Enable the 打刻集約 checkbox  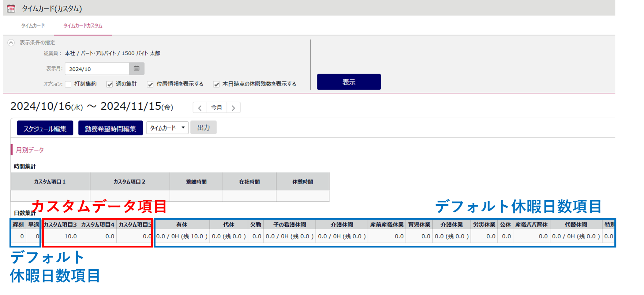(68, 84)
